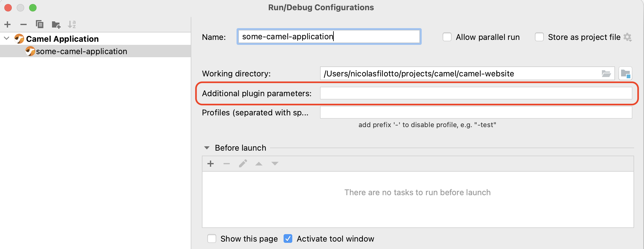The image size is (644, 249).
Task: Click the Add New Configuration plus icon
Action: (8, 24)
